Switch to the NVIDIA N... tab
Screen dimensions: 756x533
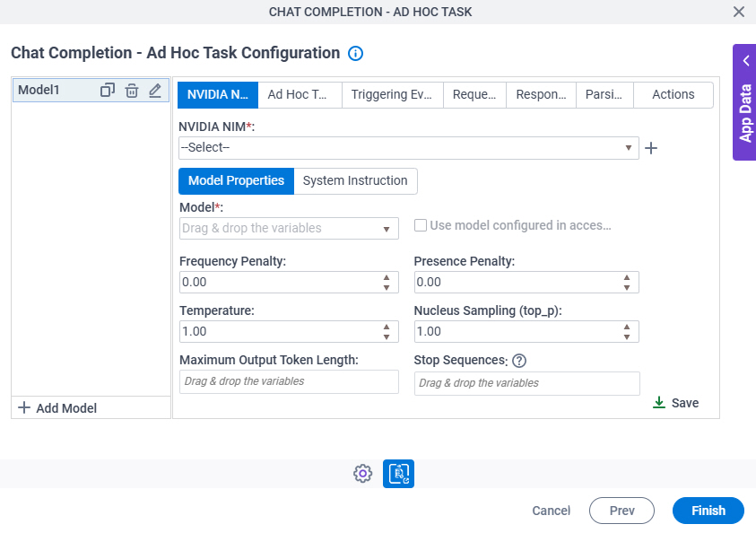tap(218, 94)
